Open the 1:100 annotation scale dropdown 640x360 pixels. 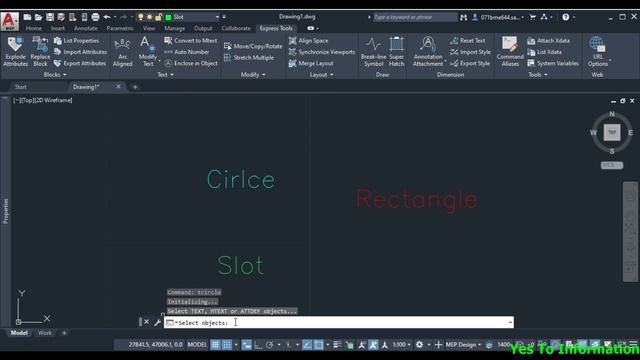click(x=402, y=345)
